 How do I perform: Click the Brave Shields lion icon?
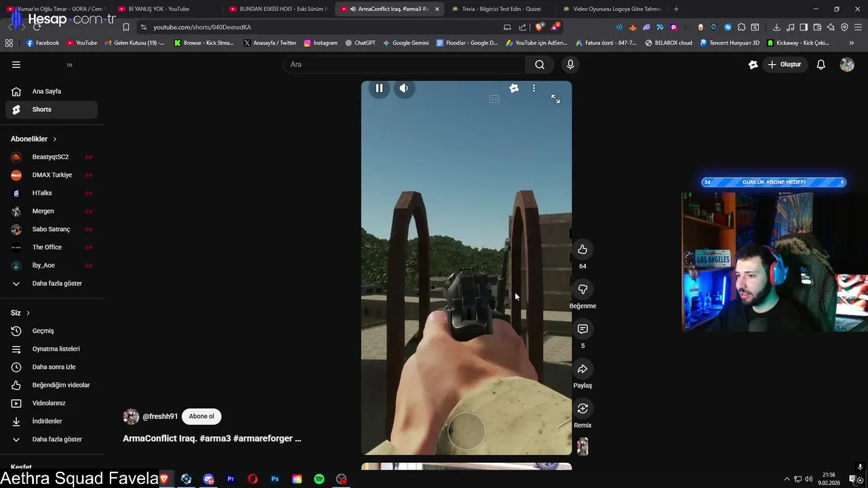539,27
